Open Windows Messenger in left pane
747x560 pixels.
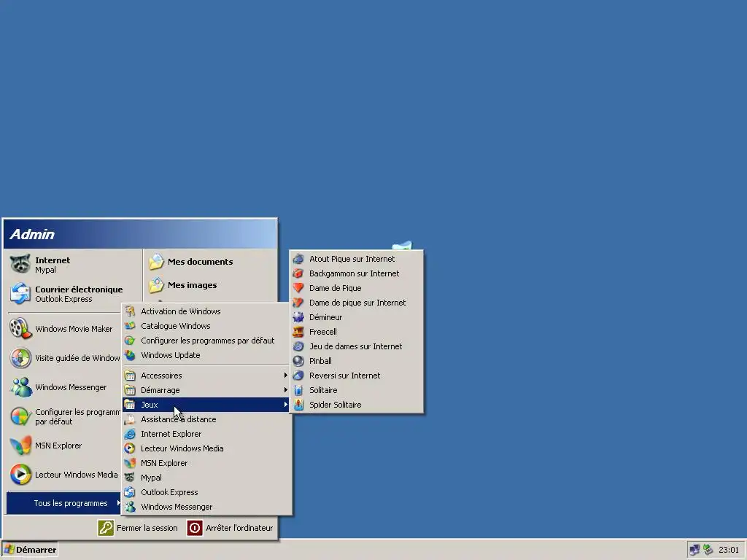[64, 387]
